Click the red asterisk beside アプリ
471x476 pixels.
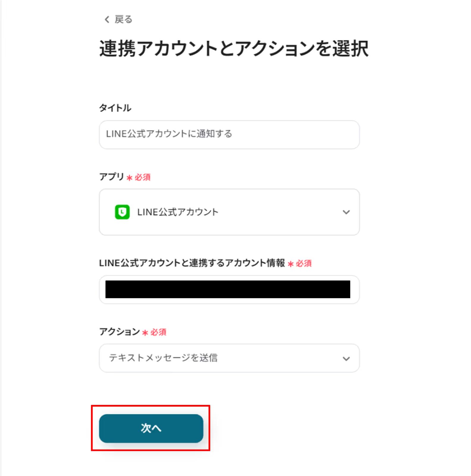(x=129, y=178)
